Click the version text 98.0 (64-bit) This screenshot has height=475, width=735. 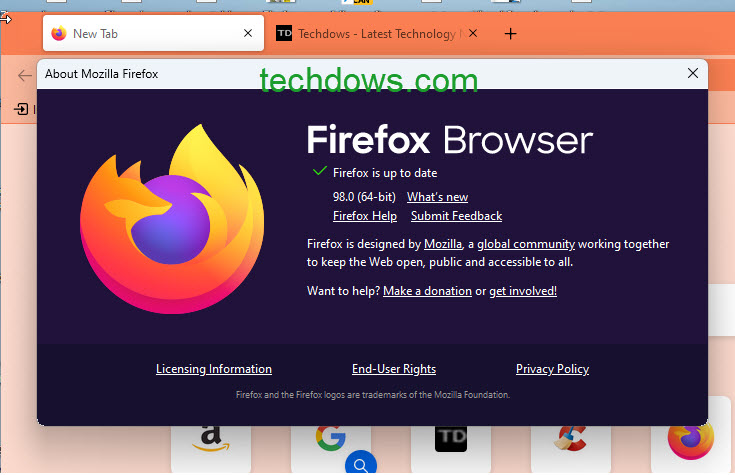[364, 197]
